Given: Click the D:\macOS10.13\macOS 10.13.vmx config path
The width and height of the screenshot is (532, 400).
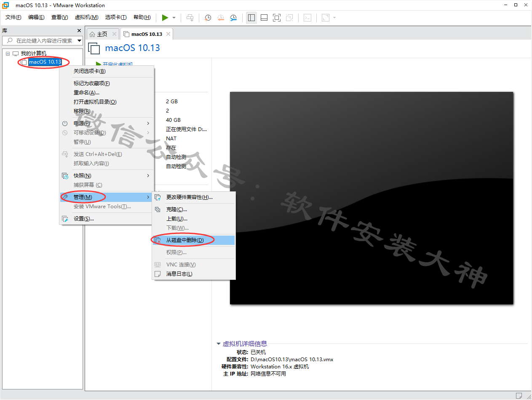Looking at the screenshot, I should [292, 360].
